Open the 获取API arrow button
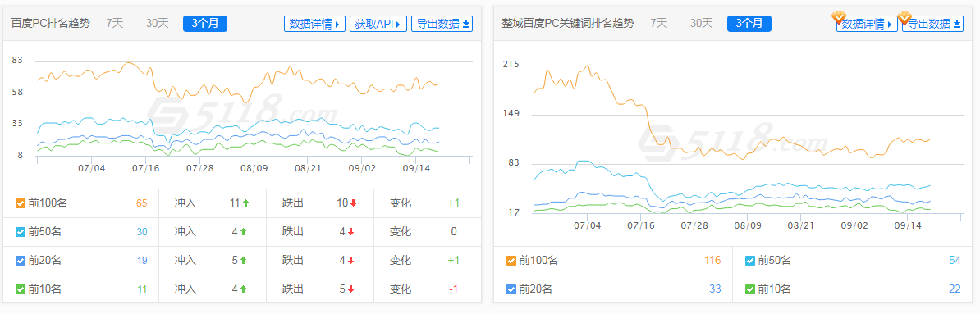Viewport: 980px width, 314px height. 378,24
